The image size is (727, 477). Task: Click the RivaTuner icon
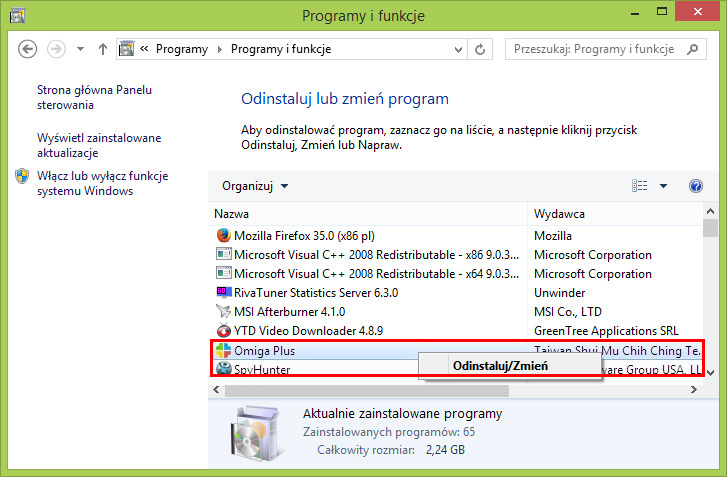[x=223, y=292]
